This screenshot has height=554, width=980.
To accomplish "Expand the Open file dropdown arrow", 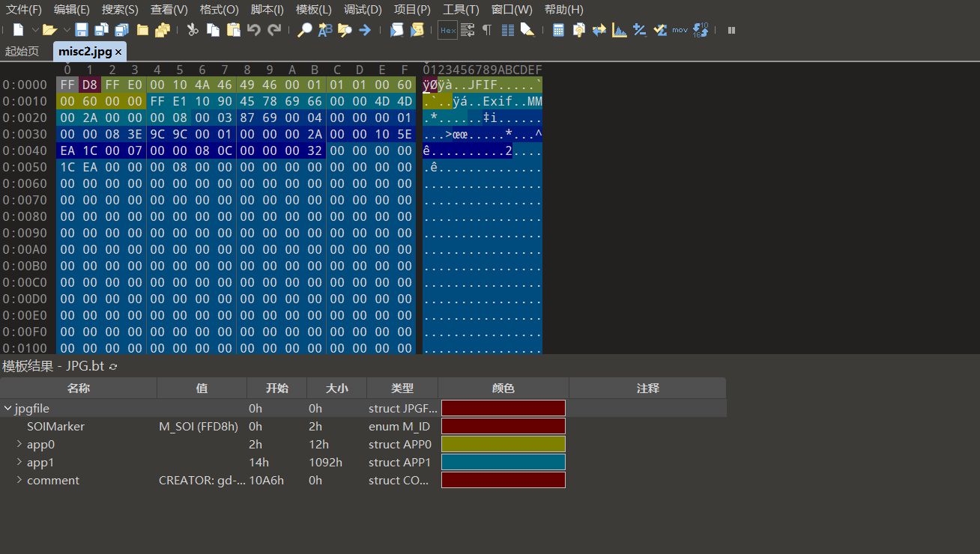I will coord(66,30).
